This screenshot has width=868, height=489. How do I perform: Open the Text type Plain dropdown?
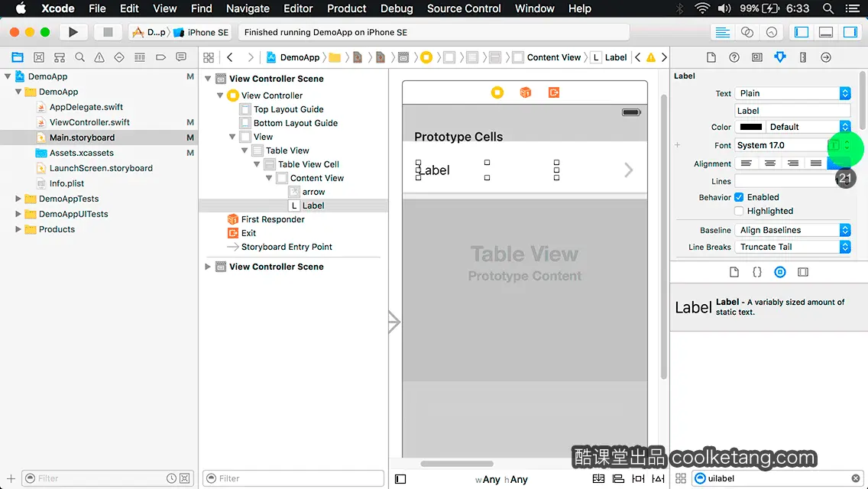coord(792,93)
